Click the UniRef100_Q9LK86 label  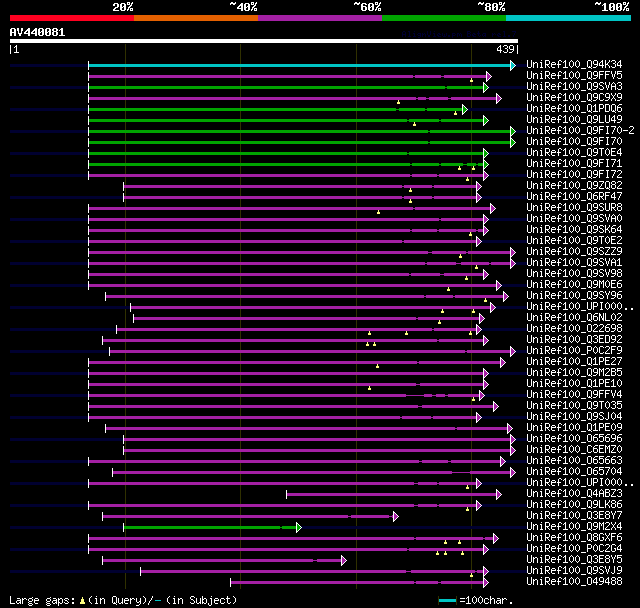pos(574,505)
